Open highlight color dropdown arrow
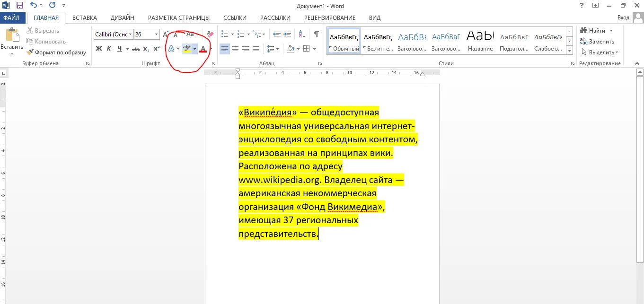Image resolution: width=644 pixels, height=304 pixels. (194, 49)
